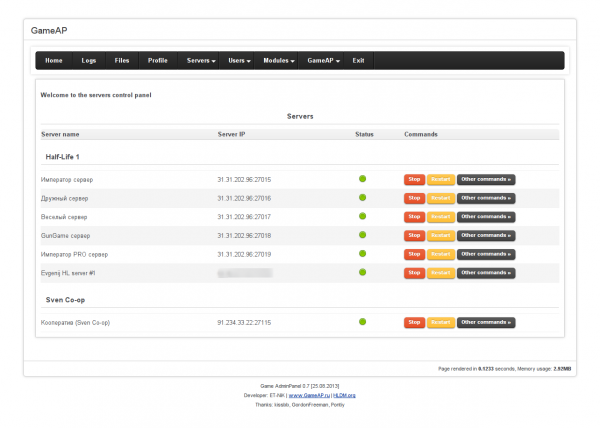The height and width of the screenshot is (428, 600).
Task: Click Exit in the navigation bar
Action: pyautogui.click(x=358, y=60)
